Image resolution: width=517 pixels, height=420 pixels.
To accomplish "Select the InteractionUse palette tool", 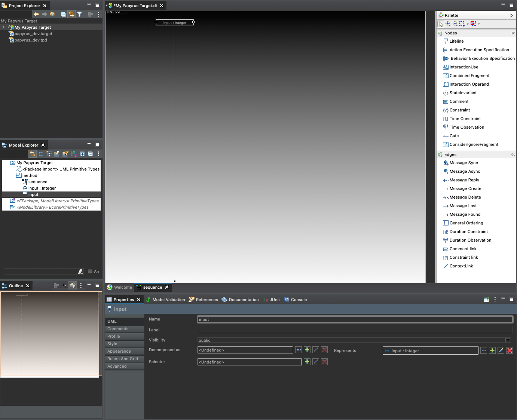I will click(461, 67).
